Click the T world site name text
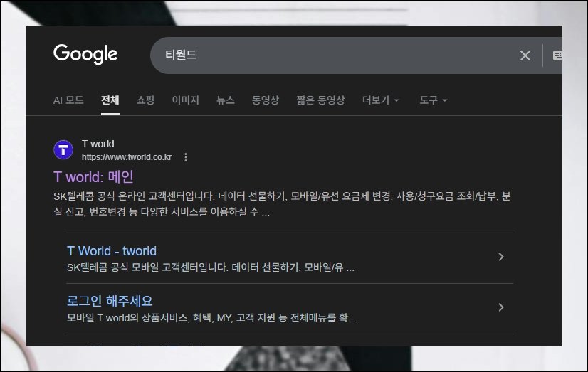Image resolution: width=588 pixels, height=372 pixels. click(x=98, y=144)
